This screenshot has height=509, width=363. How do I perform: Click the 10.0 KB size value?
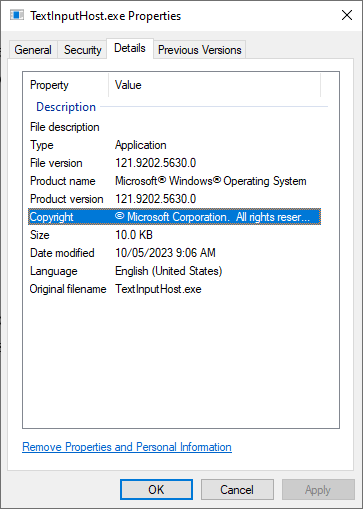pyautogui.click(x=134, y=235)
